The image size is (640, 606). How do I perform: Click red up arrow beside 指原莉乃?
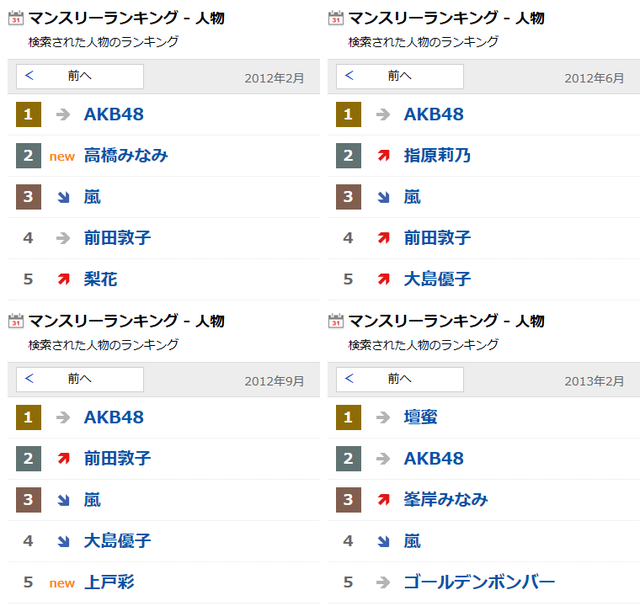(x=383, y=155)
